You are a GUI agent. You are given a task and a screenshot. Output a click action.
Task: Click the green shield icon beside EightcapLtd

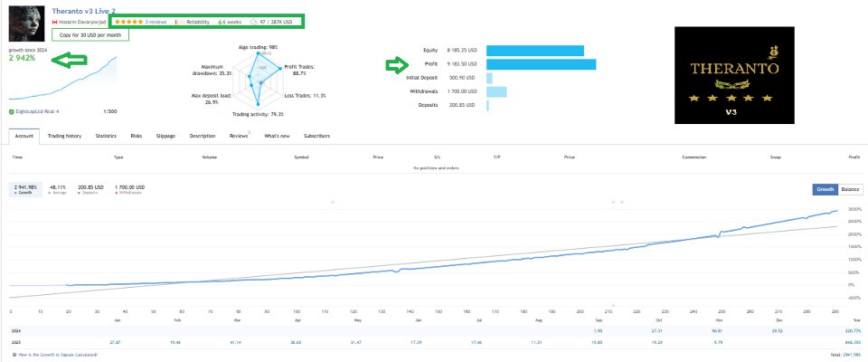(12, 111)
